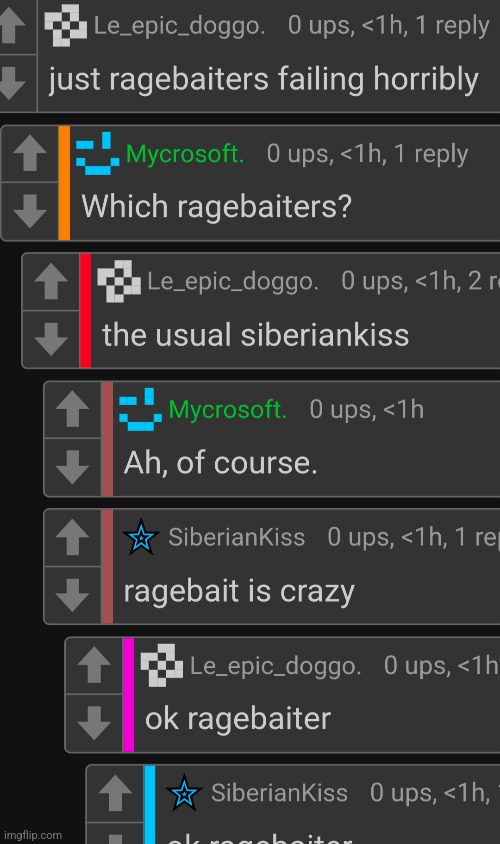Open SiberianKiss profile on "ragebait is crazy"
500x844 pixels.
(236, 537)
